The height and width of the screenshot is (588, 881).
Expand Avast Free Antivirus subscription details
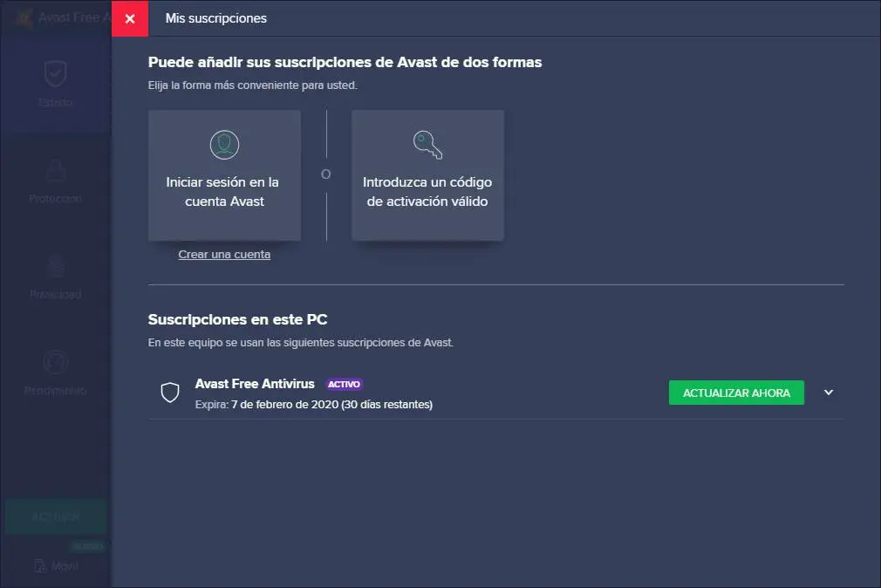coord(828,393)
